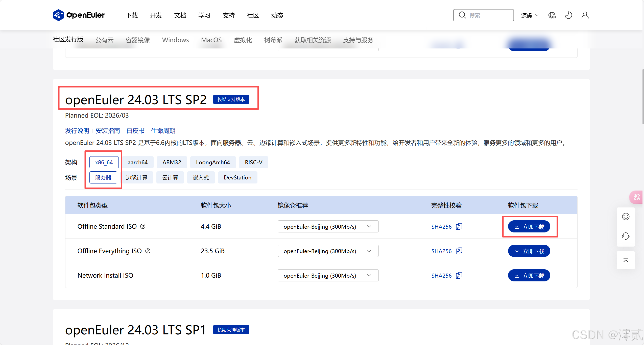Copy SHA256 for Offline Standard ISO

click(459, 226)
